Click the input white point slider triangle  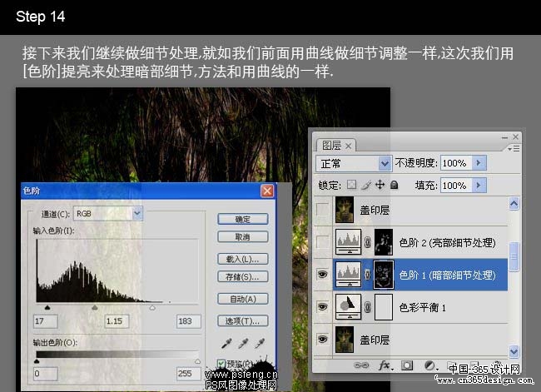pos(152,307)
